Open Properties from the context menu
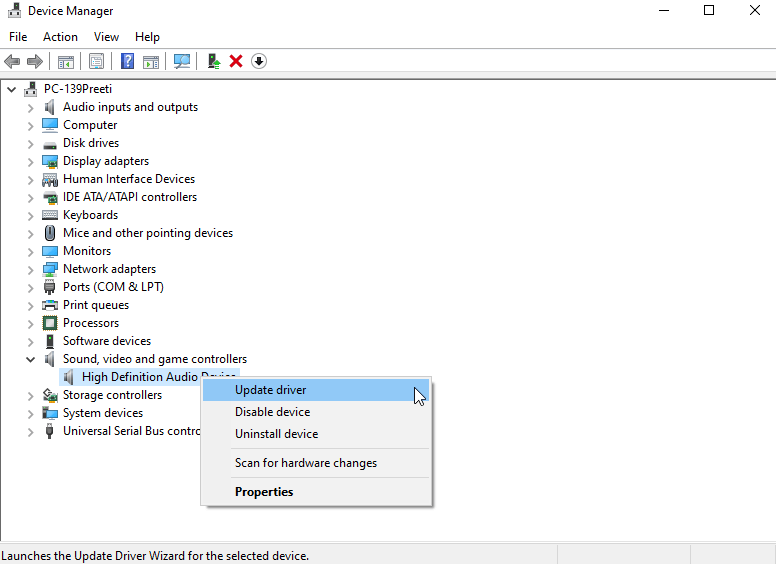The image size is (776, 564). pyautogui.click(x=316, y=492)
